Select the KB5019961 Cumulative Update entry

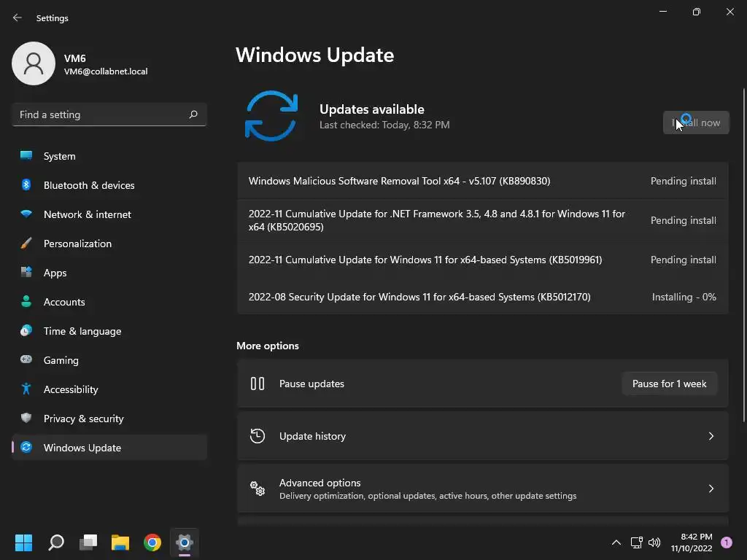pos(483,260)
